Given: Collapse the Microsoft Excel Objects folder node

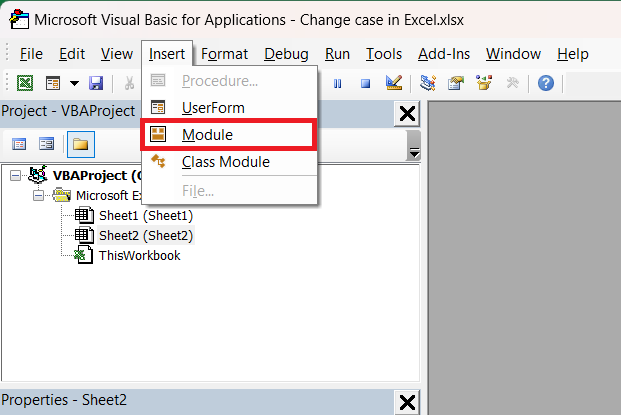Looking at the screenshot, I should (38, 196).
